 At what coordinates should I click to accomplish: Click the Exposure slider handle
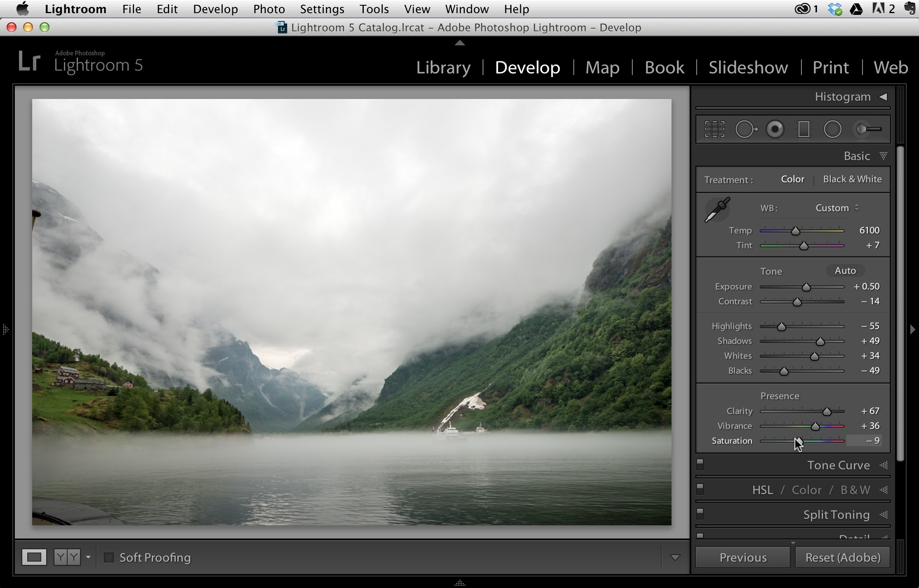[806, 287]
